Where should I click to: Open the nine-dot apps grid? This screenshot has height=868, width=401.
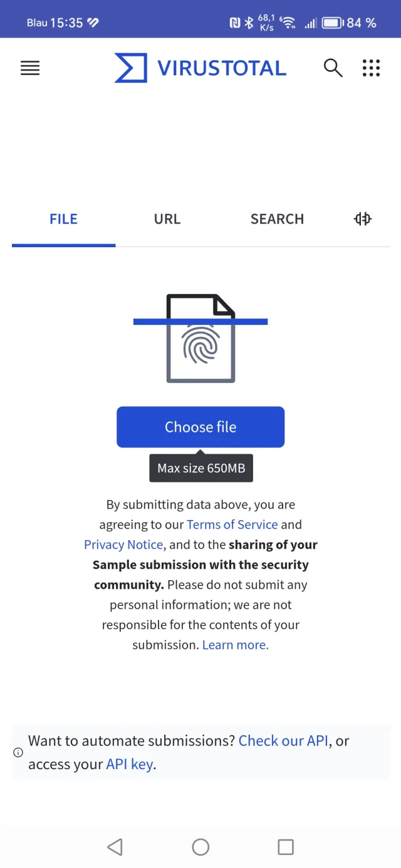(x=371, y=68)
